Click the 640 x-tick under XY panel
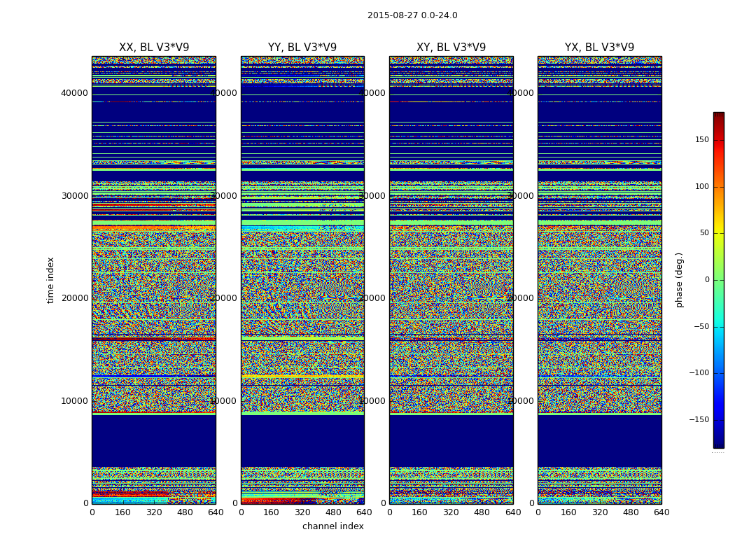Viewport: 735px width, 560px height. point(513,512)
